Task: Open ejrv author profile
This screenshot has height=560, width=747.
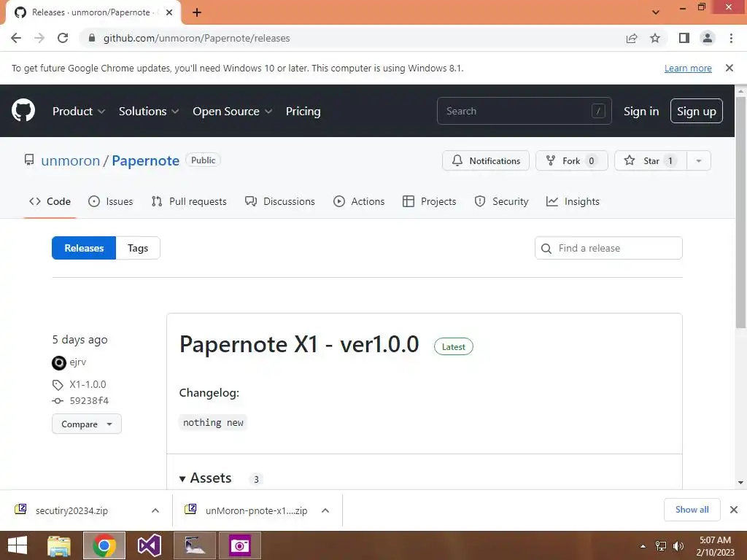Action: pyautogui.click(x=77, y=362)
